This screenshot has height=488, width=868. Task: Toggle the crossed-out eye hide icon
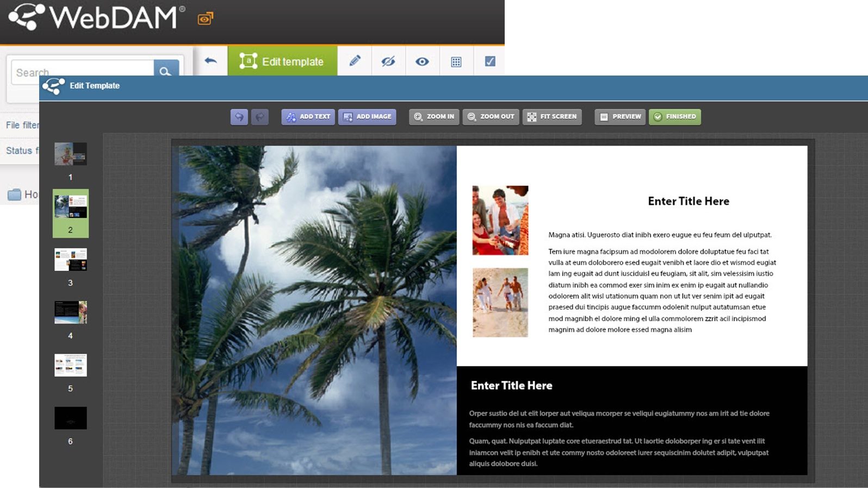point(388,61)
